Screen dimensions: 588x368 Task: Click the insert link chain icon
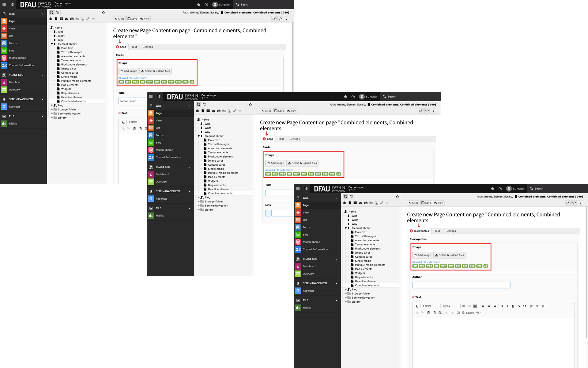(x=464, y=306)
